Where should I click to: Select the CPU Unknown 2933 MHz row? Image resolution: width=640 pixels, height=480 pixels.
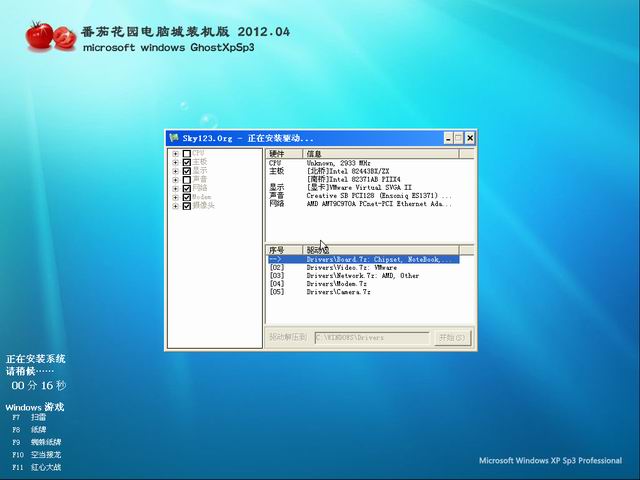coord(363,163)
